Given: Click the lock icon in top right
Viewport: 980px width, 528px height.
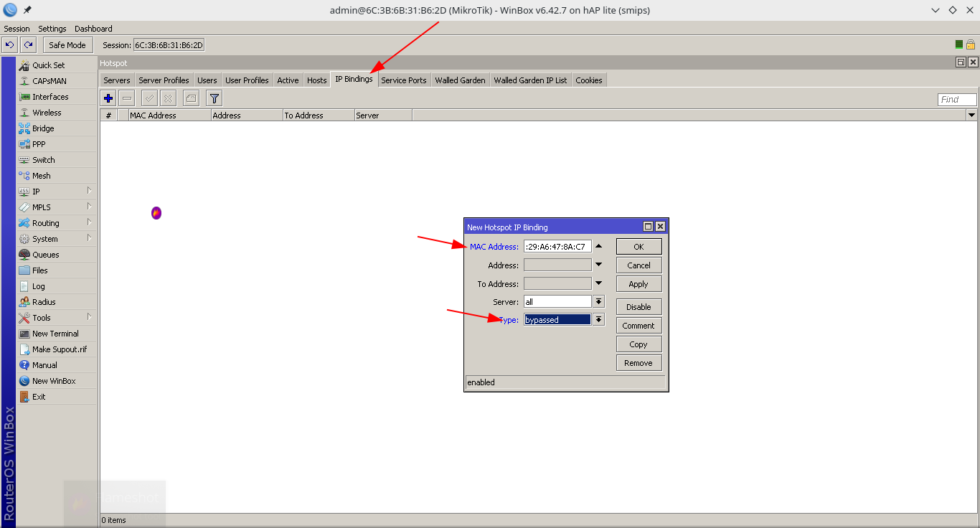Looking at the screenshot, I should point(971,44).
